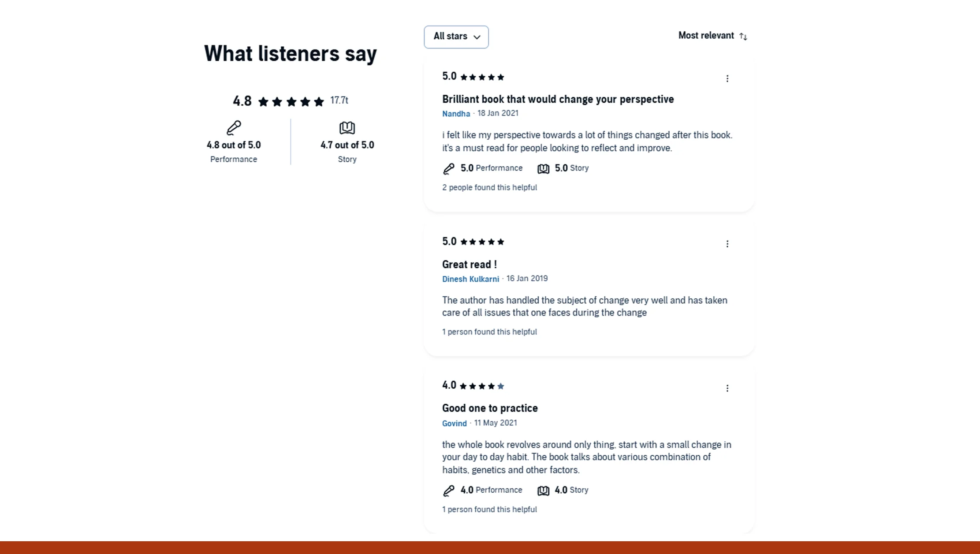This screenshot has height=554, width=980.
Task: Open the Most relevant sort dropdown
Action: click(706, 36)
